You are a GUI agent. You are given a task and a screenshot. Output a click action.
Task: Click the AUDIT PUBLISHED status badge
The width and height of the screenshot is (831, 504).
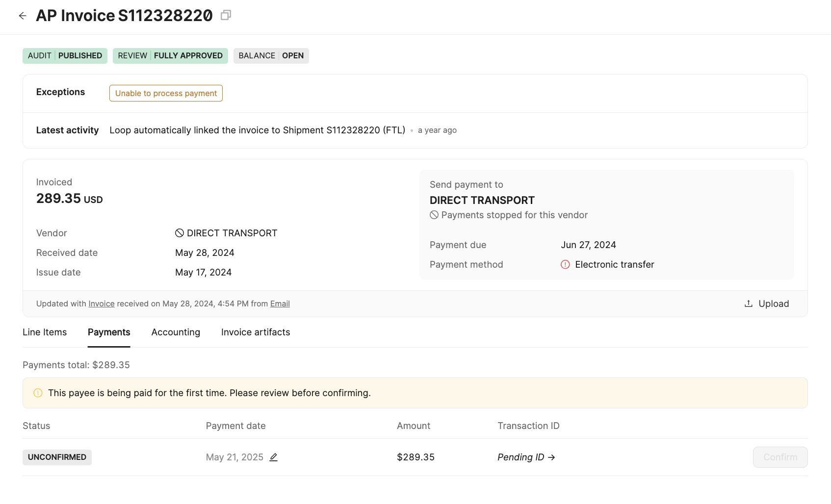pos(65,55)
